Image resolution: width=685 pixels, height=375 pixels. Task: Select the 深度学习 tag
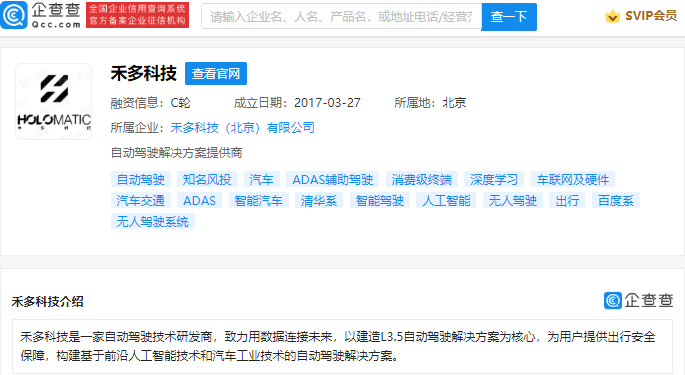tap(494, 179)
